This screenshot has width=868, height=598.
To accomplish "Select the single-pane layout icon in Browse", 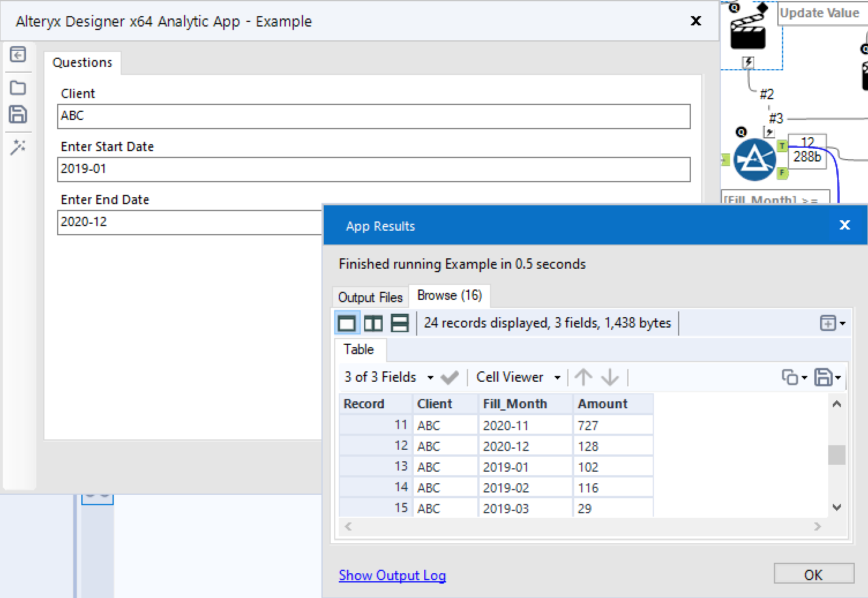I will point(347,323).
